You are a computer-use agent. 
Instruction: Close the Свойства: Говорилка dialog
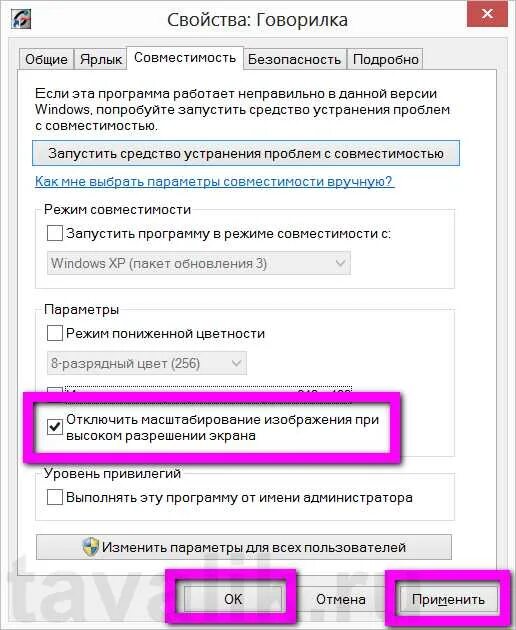(x=487, y=14)
